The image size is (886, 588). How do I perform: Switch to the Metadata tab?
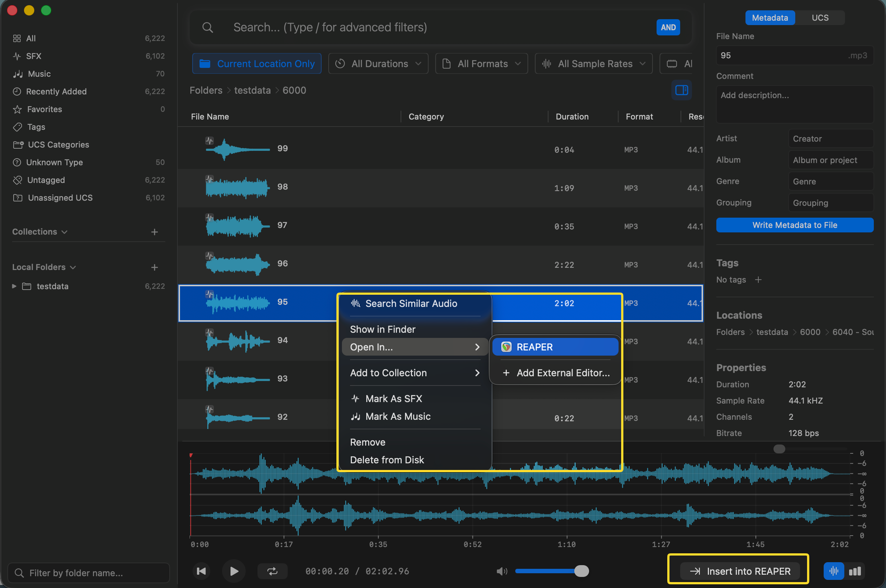coord(770,18)
